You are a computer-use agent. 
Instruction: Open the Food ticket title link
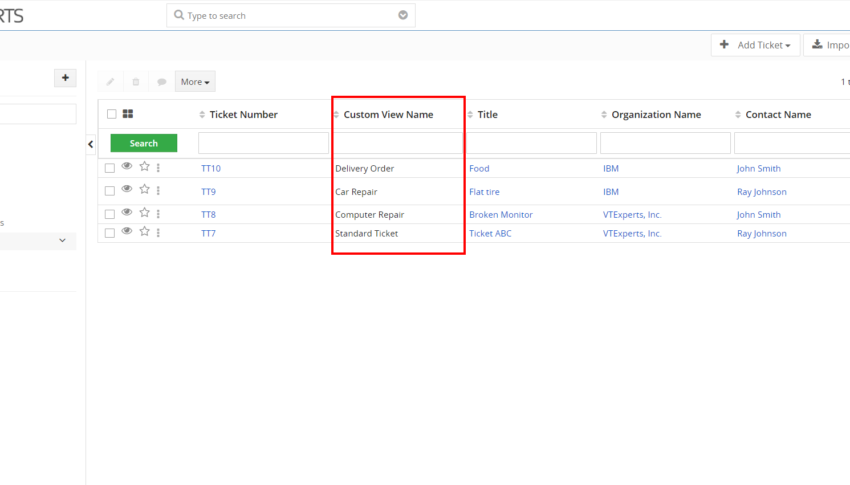479,169
